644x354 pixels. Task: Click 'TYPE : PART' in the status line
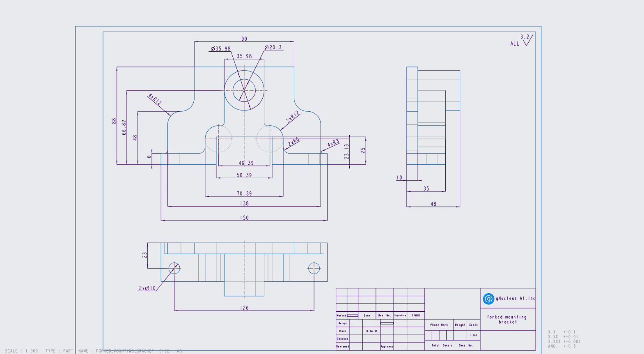coord(60,351)
